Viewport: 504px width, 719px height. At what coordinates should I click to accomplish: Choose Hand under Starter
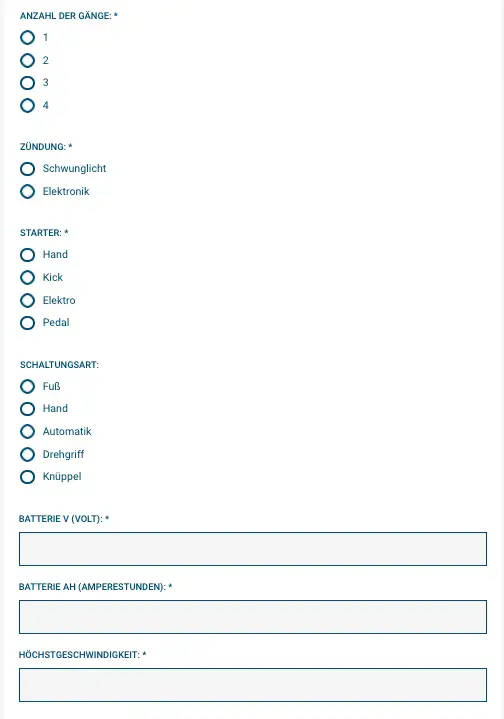[x=28, y=254]
